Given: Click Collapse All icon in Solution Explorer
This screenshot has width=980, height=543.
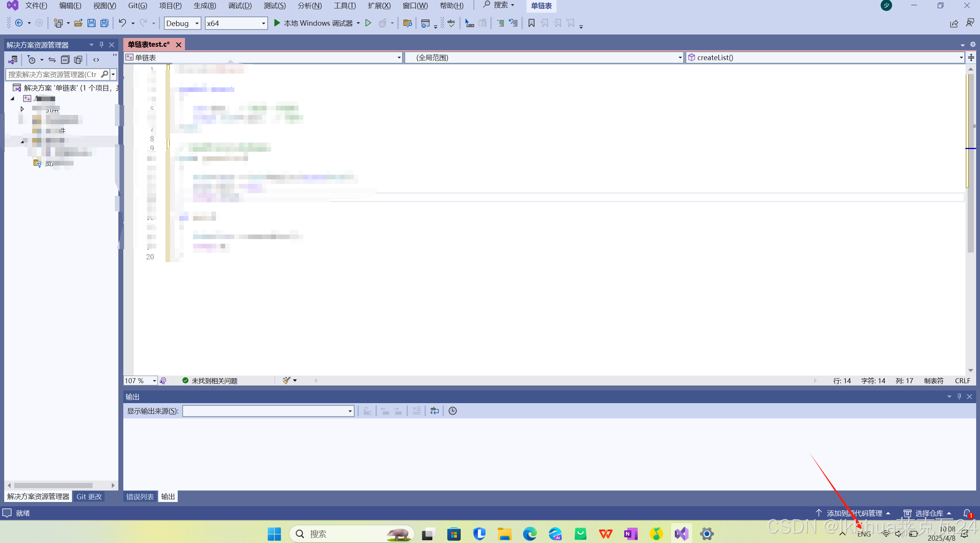Looking at the screenshot, I should [65, 59].
